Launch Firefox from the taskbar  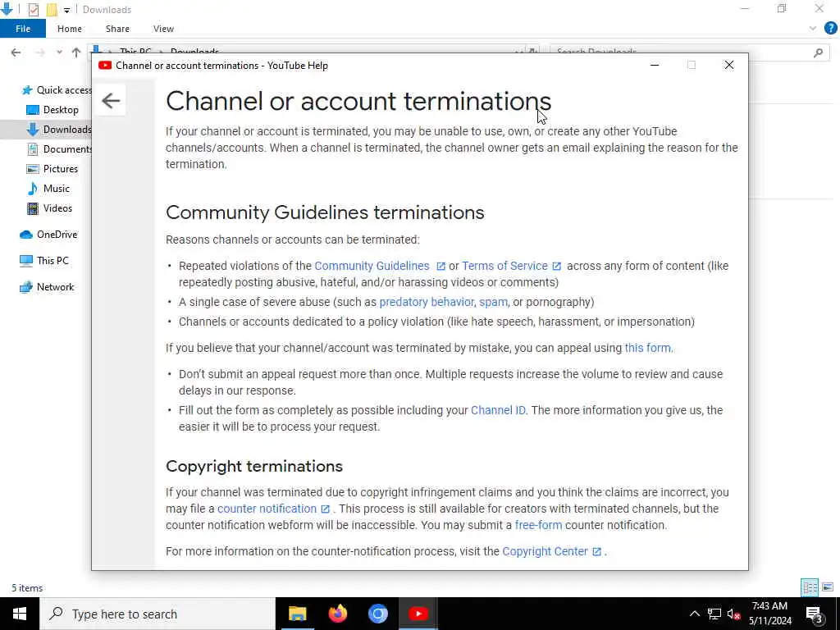pos(337,614)
